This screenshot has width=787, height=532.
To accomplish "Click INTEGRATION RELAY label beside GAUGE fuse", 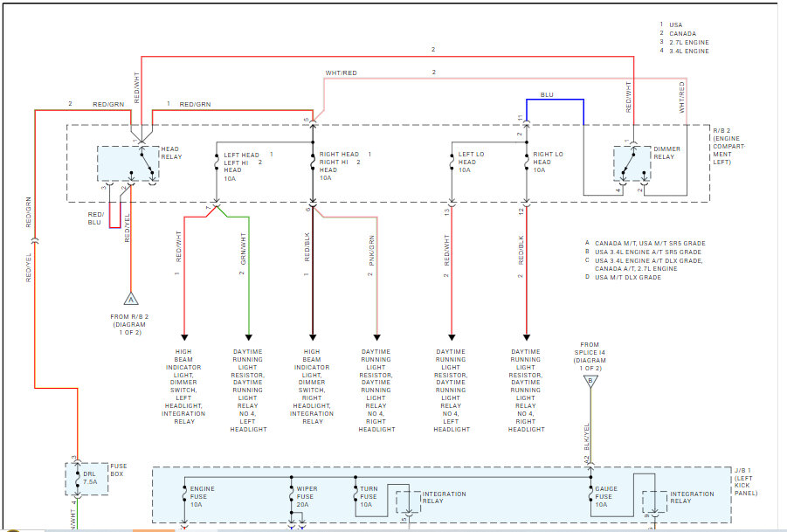I will point(692,497).
